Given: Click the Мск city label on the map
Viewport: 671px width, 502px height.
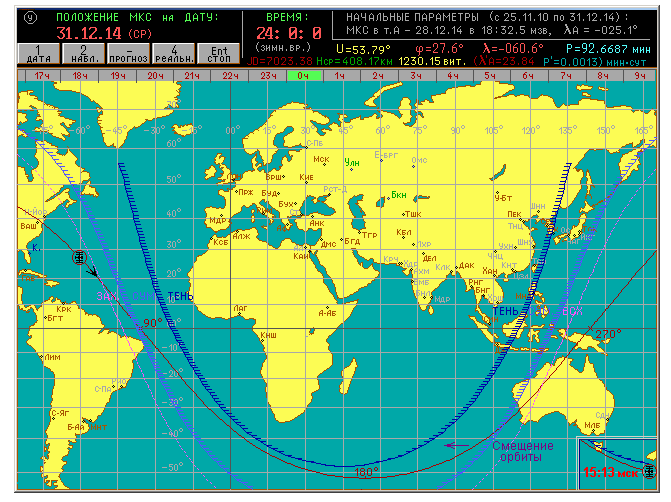Looking at the screenshot, I should click(x=321, y=159).
